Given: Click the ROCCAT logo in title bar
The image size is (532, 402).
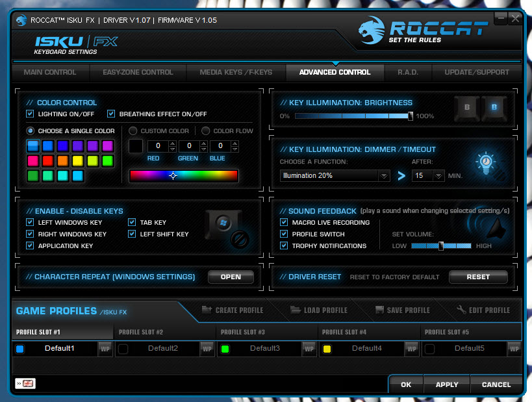Looking at the screenshot, I should click(x=21, y=20).
